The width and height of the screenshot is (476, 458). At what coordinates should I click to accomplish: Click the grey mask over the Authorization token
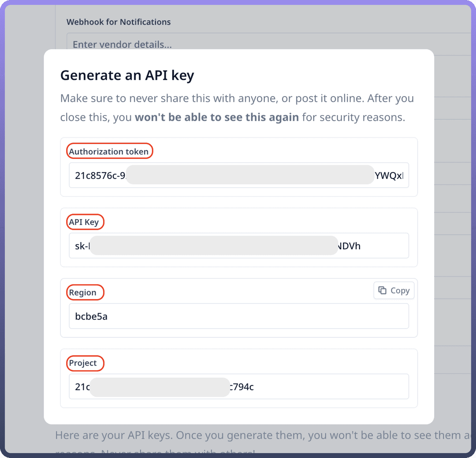click(249, 175)
